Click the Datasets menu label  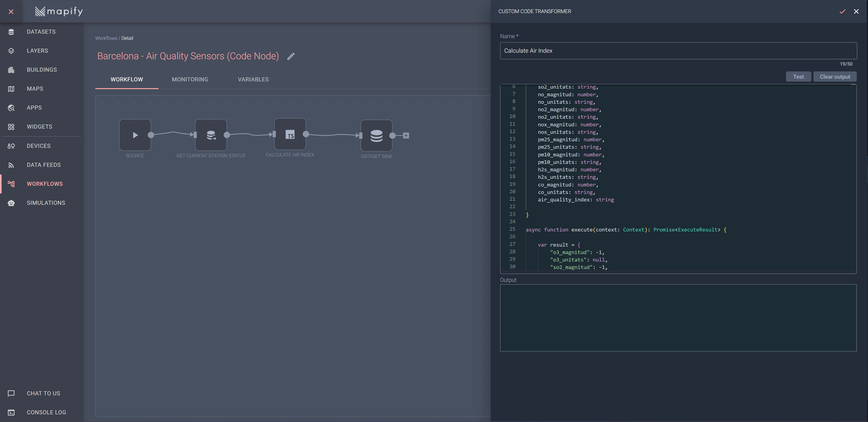[x=41, y=32]
